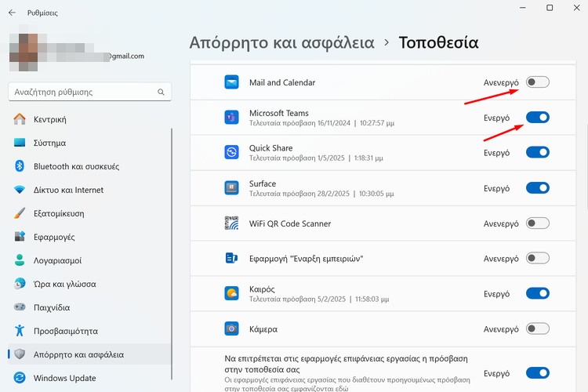
Task: Enable location for Mail and Calendar
Action: click(537, 82)
